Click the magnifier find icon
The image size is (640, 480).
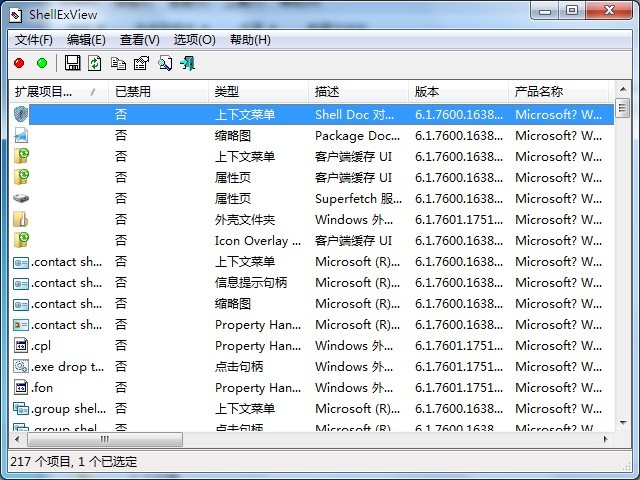(164, 63)
